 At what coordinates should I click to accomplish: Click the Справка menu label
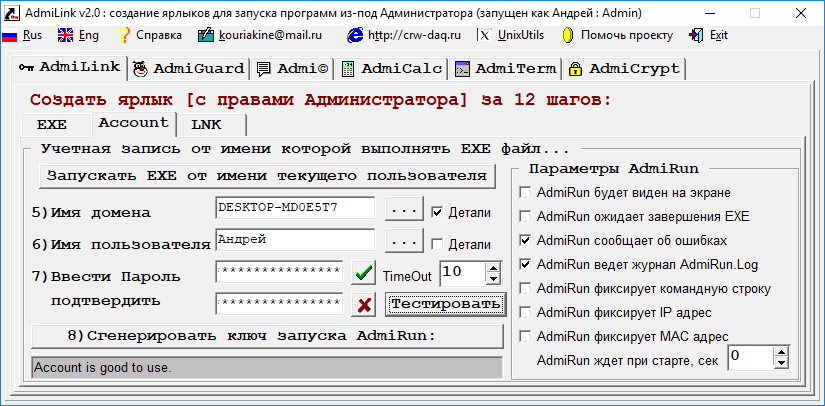click(159, 35)
